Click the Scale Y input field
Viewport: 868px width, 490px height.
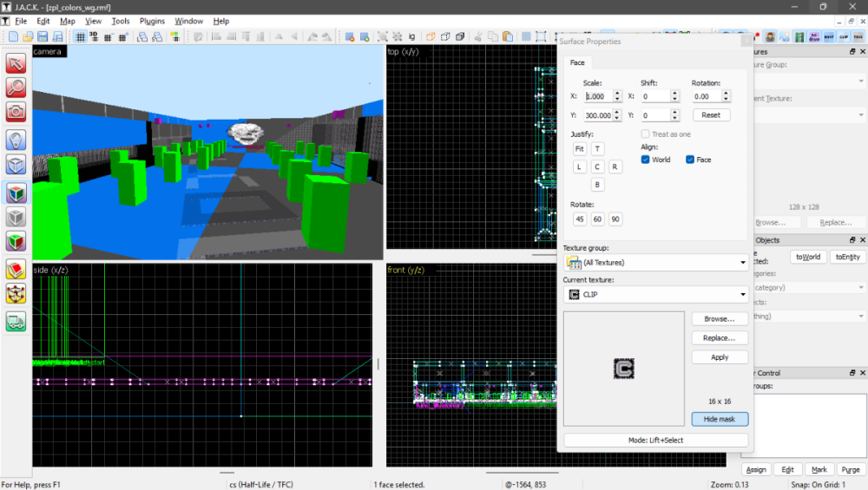tap(597, 115)
